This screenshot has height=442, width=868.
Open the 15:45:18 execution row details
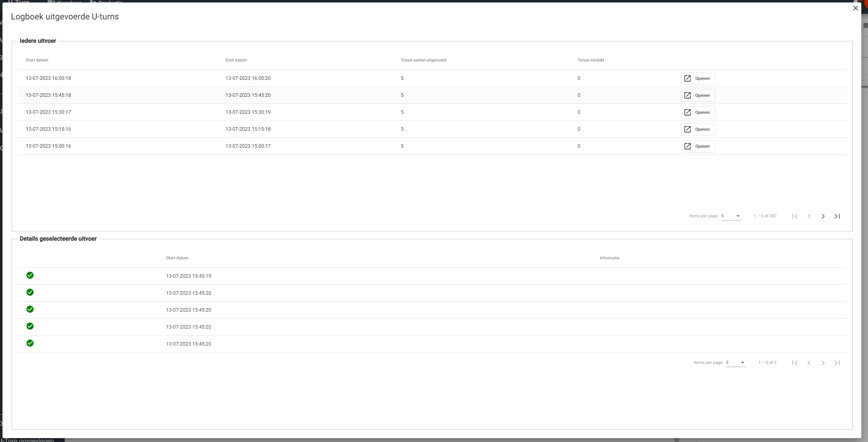698,95
